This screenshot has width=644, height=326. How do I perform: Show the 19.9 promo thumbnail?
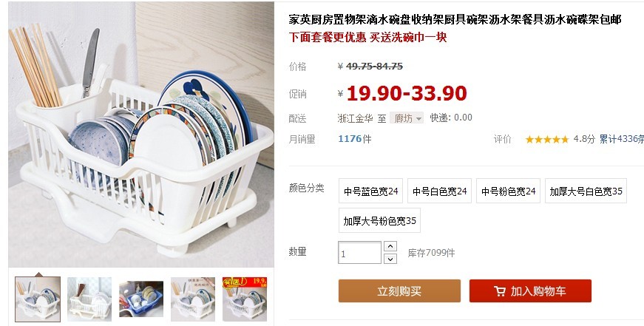(245, 299)
